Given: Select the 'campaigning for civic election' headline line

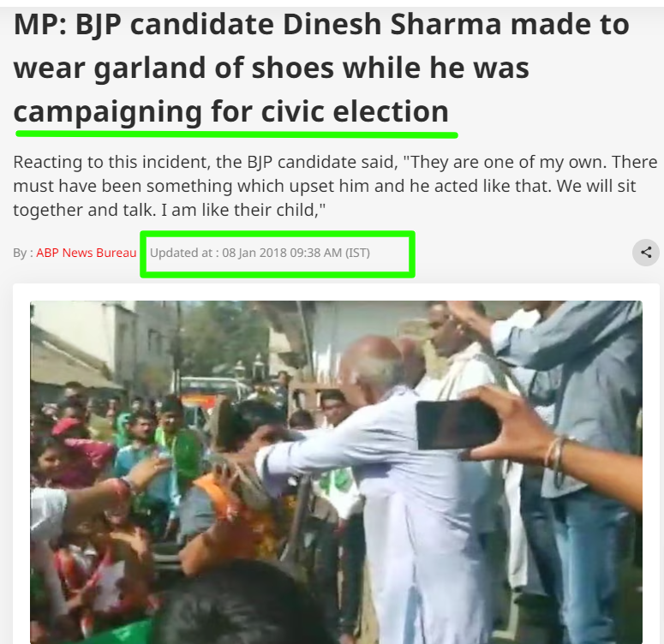Looking at the screenshot, I should coord(230,111).
